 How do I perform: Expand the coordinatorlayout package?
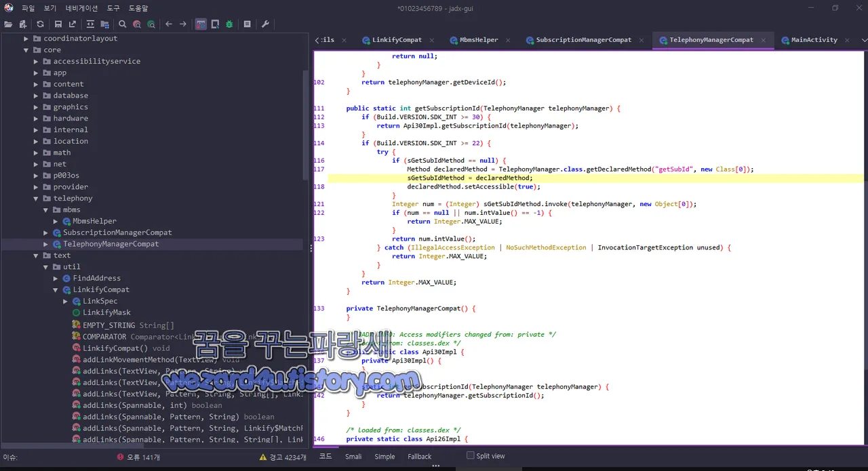tap(26, 39)
